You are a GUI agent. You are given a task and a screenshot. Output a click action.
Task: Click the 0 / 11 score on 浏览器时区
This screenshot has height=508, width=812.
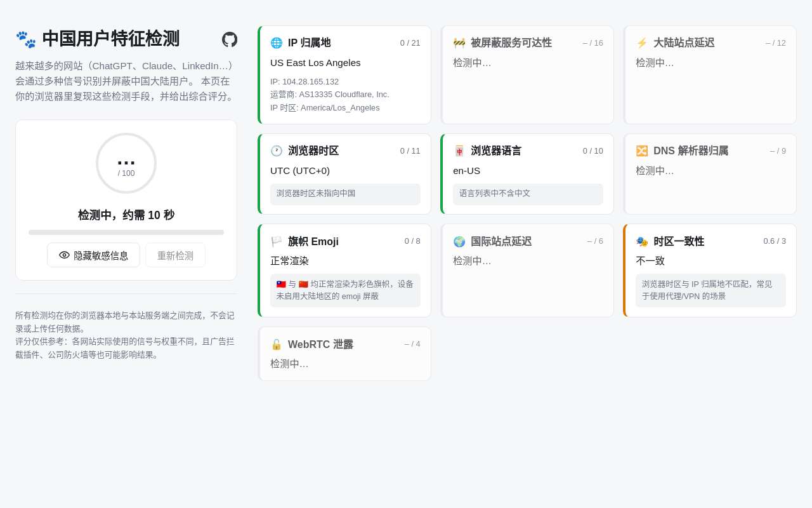pyautogui.click(x=410, y=151)
